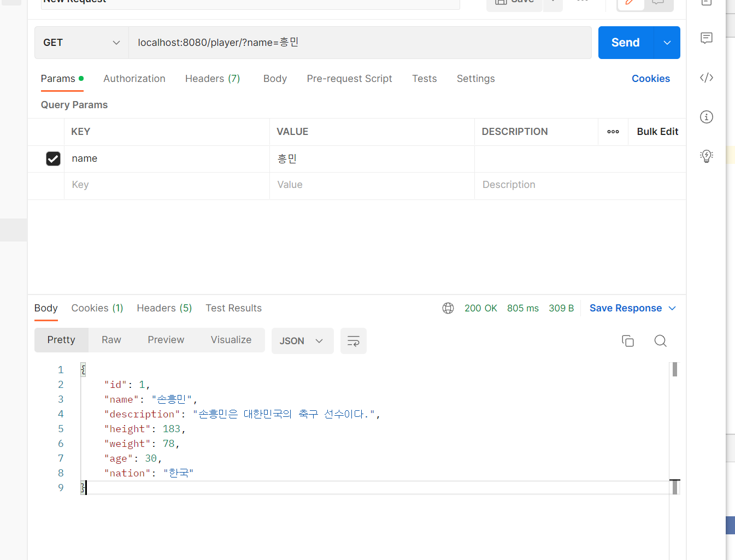
Task: Click the "name": "손흥민" line
Action: 151,399
